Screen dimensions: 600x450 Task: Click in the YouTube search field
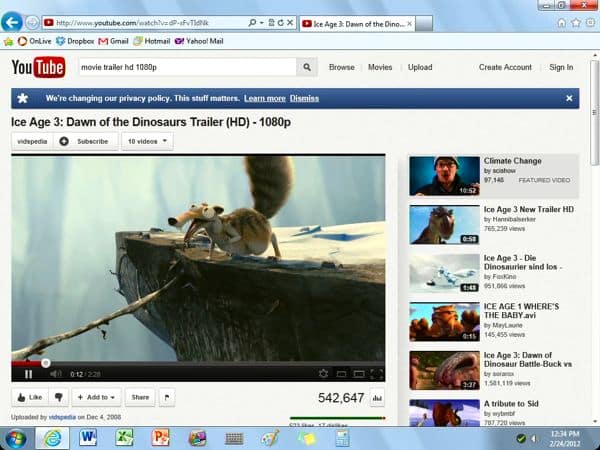point(188,67)
